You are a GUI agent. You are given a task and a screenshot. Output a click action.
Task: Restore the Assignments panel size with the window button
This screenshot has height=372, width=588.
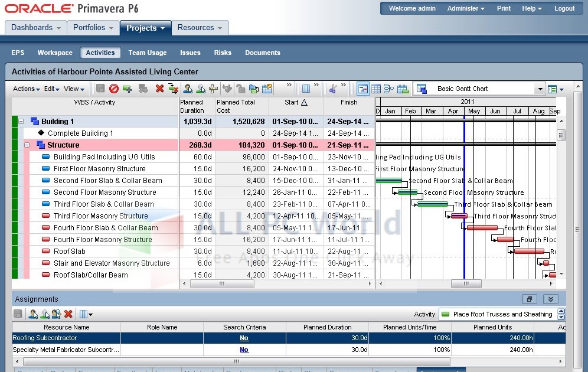(530, 299)
